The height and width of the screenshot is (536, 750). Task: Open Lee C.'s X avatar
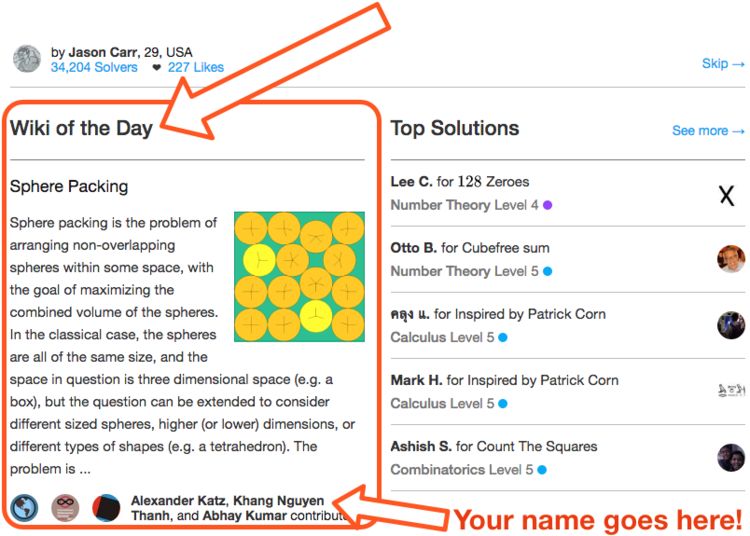[727, 195]
